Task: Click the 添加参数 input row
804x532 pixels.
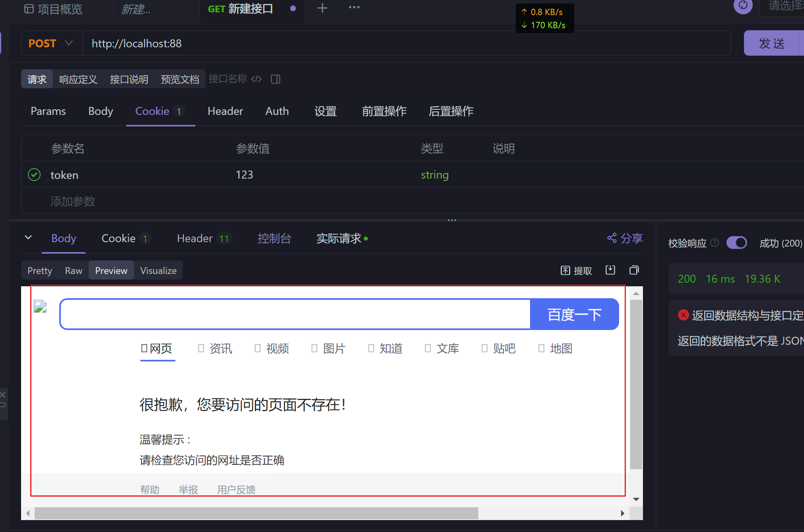Action: pyautogui.click(x=413, y=201)
